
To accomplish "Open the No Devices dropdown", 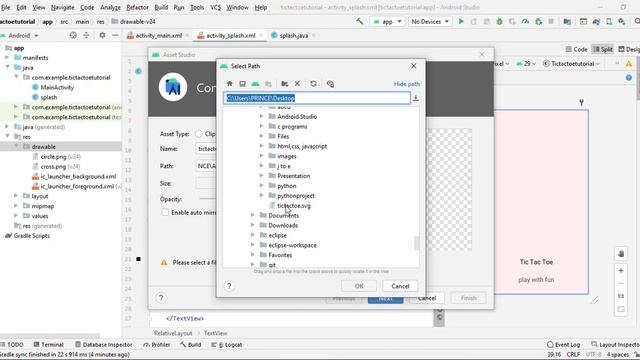I will tap(430, 21).
